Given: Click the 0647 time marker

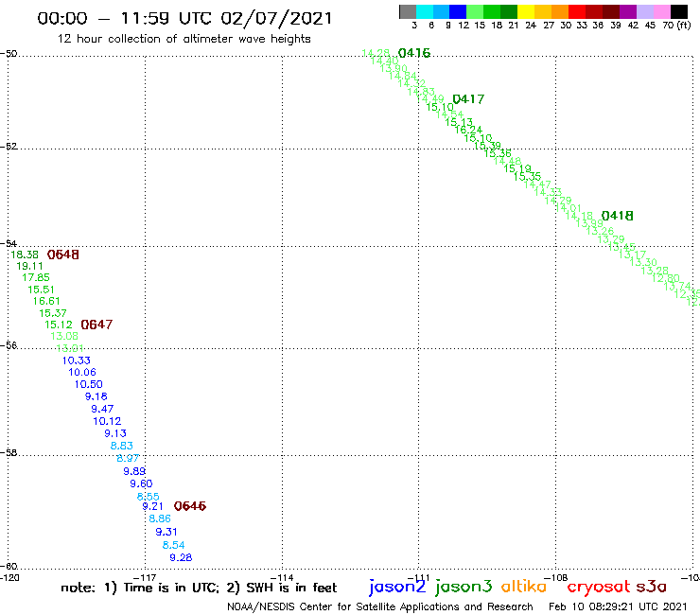Looking at the screenshot, I should click(96, 325).
